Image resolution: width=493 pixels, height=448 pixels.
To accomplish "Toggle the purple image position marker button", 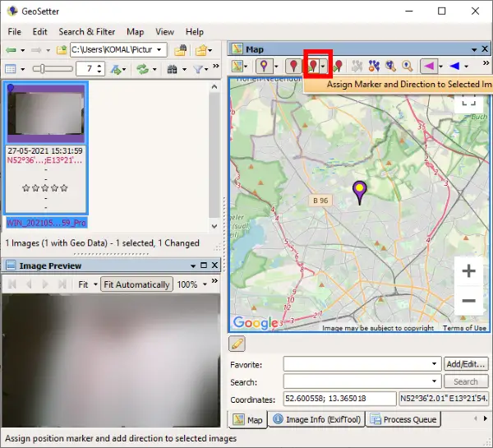I will tap(264, 65).
